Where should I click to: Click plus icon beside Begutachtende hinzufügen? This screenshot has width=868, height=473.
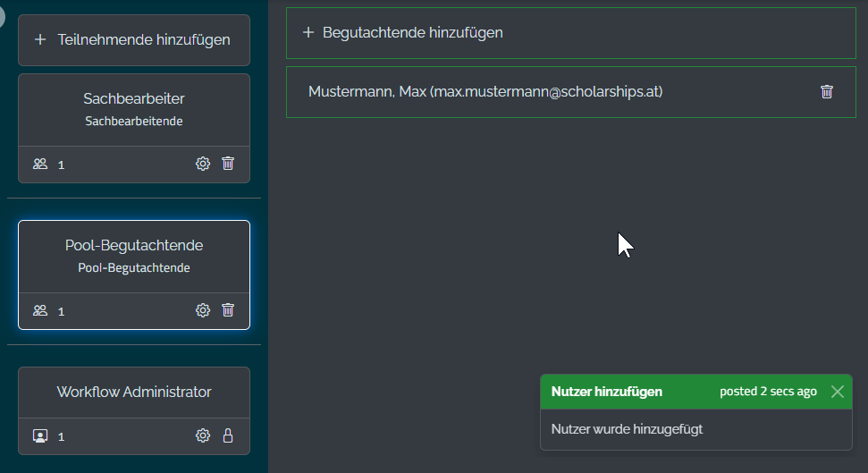click(x=308, y=32)
